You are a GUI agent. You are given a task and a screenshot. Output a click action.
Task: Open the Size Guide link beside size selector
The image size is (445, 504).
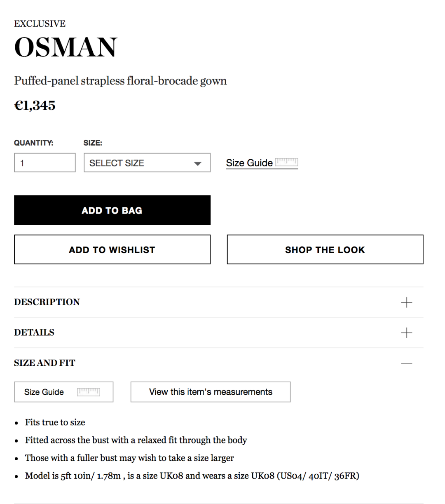(x=249, y=163)
